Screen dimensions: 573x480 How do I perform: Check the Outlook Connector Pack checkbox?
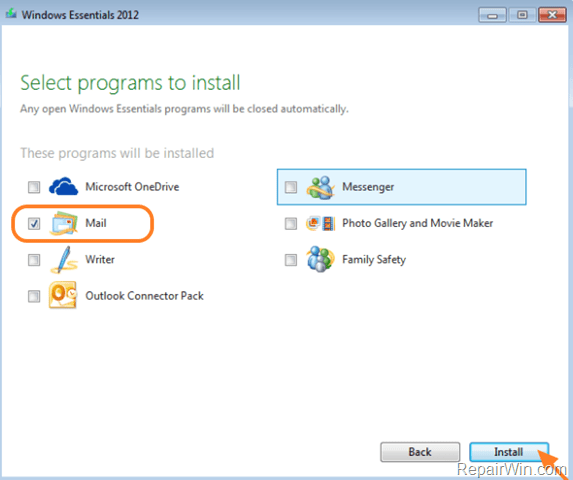point(34,296)
